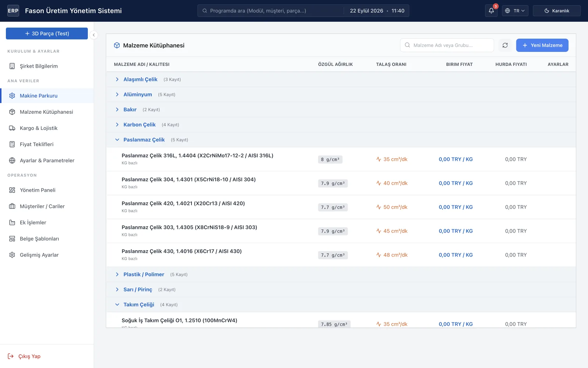Collapse the Takım Çeliği group

point(117,305)
